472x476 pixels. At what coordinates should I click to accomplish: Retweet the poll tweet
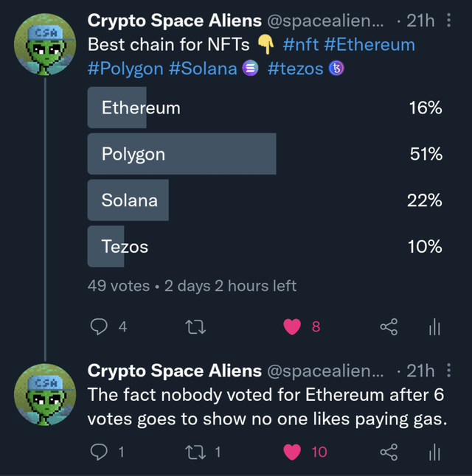click(197, 326)
